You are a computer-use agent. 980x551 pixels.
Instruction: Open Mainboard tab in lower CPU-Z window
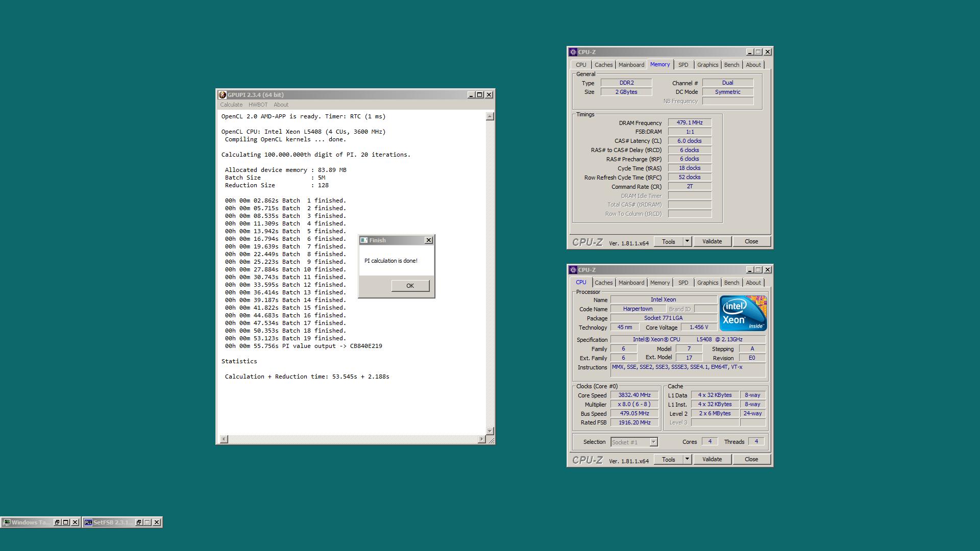click(x=631, y=283)
